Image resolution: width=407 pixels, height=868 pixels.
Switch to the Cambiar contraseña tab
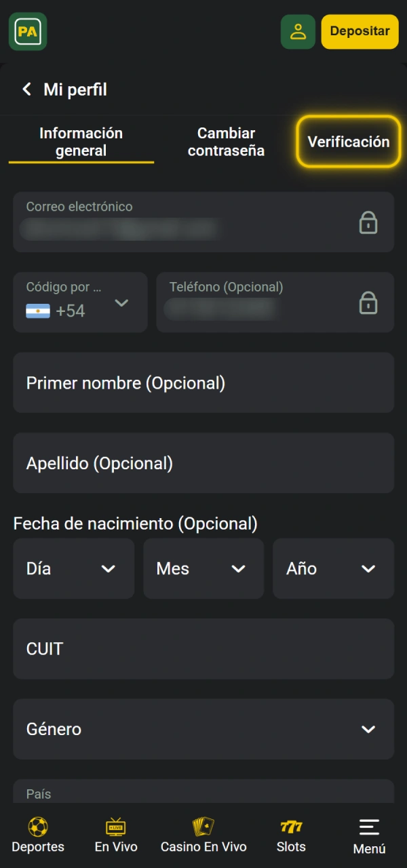[x=226, y=142]
